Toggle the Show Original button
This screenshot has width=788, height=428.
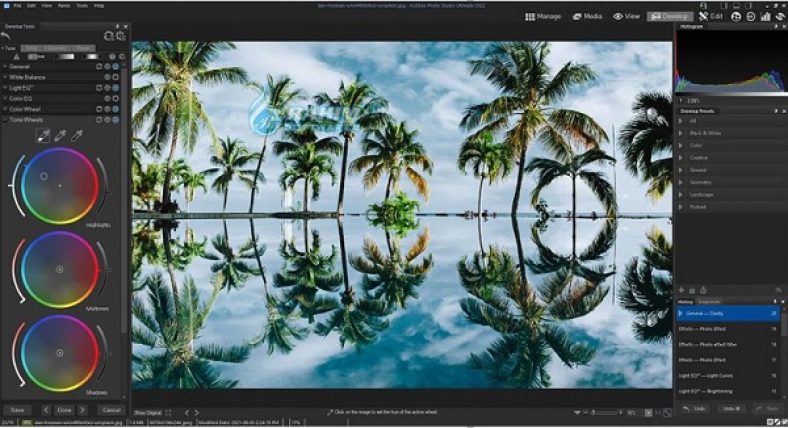pos(148,412)
